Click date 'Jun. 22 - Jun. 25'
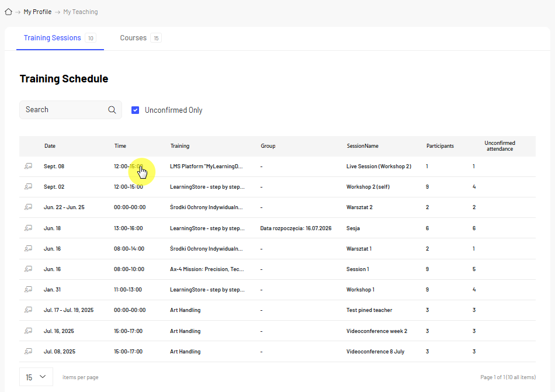 (x=64, y=207)
